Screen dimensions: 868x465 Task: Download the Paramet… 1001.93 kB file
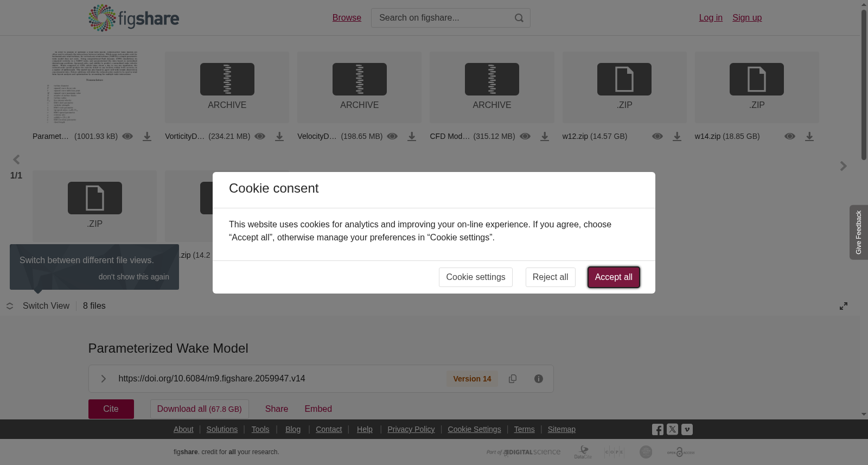click(147, 137)
